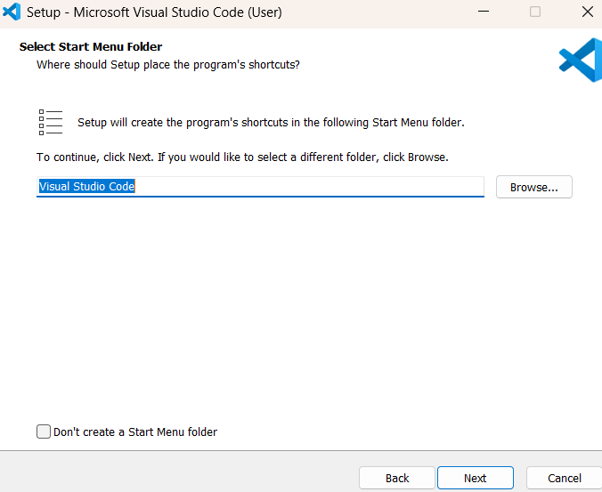
Task: Click the large VS Code logo
Action: (x=580, y=60)
